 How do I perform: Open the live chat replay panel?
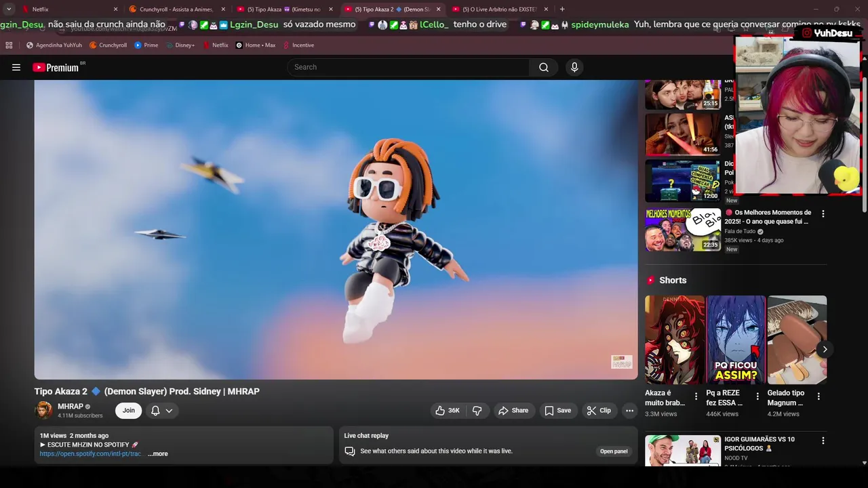[x=614, y=451]
